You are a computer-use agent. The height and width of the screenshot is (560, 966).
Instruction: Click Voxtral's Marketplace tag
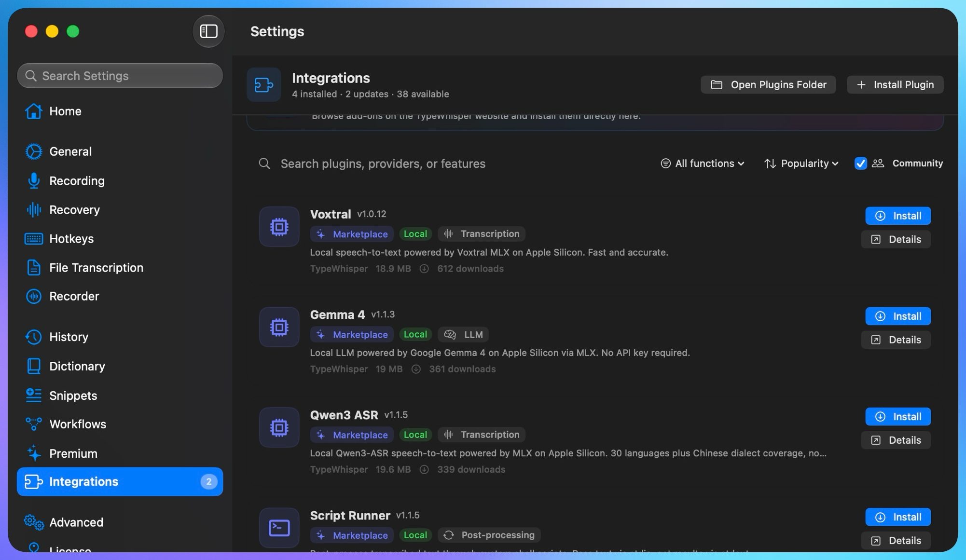point(352,234)
